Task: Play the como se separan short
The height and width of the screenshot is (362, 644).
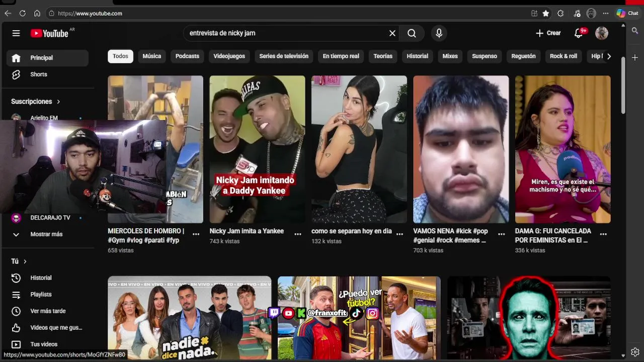Action: (359, 149)
